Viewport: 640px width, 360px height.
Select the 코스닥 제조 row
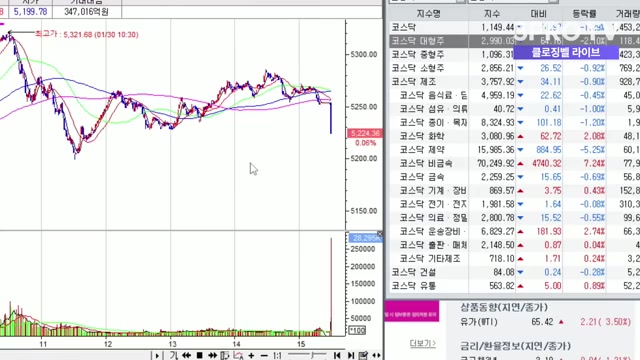click(514, 82)
